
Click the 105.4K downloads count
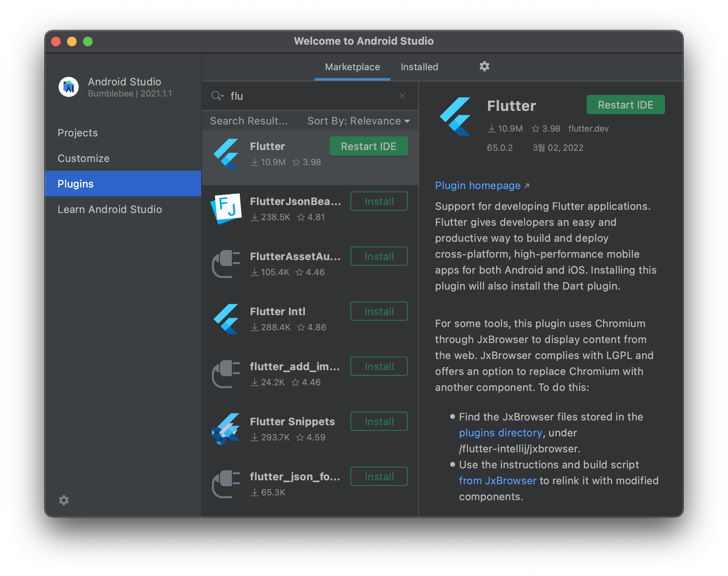pos(270,272)
